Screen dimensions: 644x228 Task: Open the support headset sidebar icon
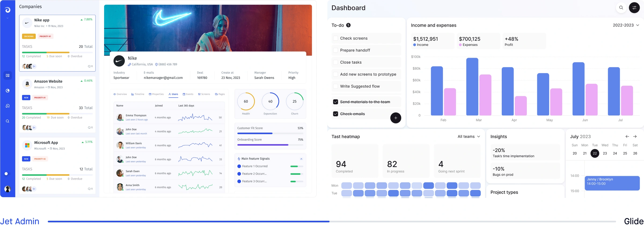click(8, 106)
